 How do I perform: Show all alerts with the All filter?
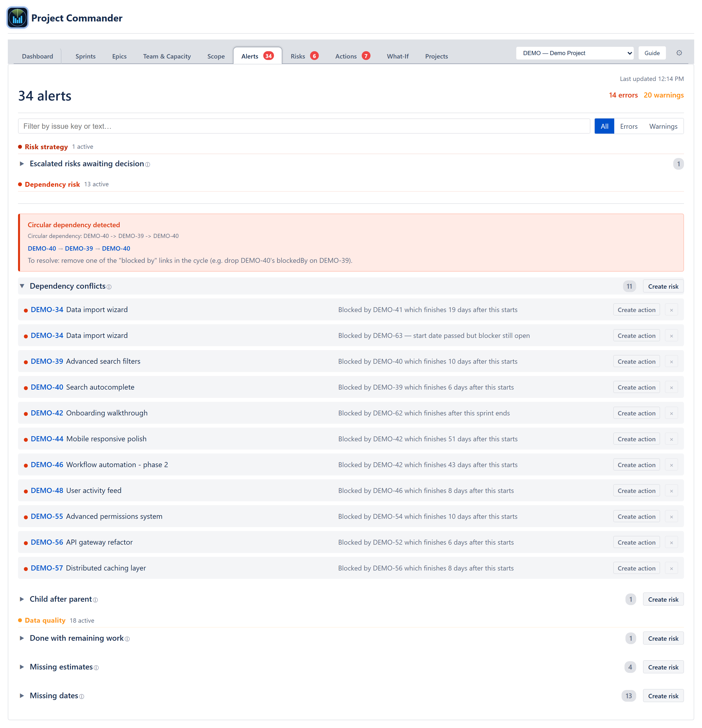[604, 126]
